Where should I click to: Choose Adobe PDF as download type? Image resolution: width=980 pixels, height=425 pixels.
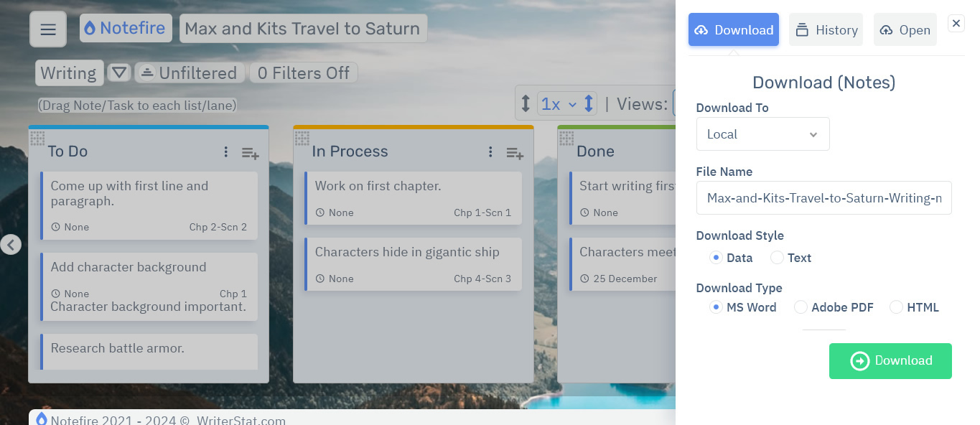[801, 307]
